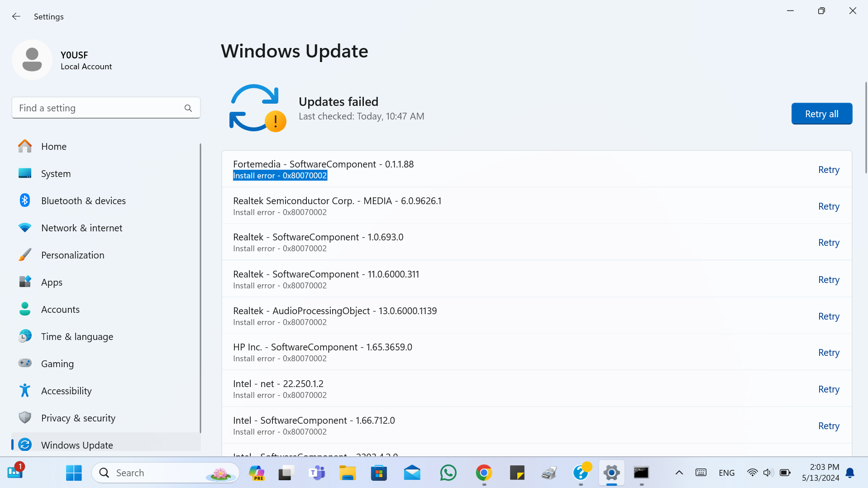Viewport: 868px width, 488px height.
Task: Click the back arrow in Settings
Action: point(16,17)
